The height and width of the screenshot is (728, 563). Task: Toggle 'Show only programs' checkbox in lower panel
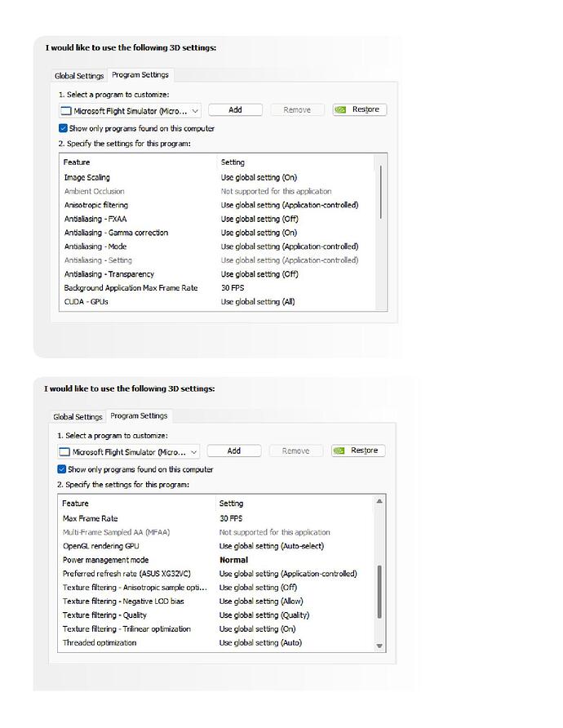coord(62,469)
